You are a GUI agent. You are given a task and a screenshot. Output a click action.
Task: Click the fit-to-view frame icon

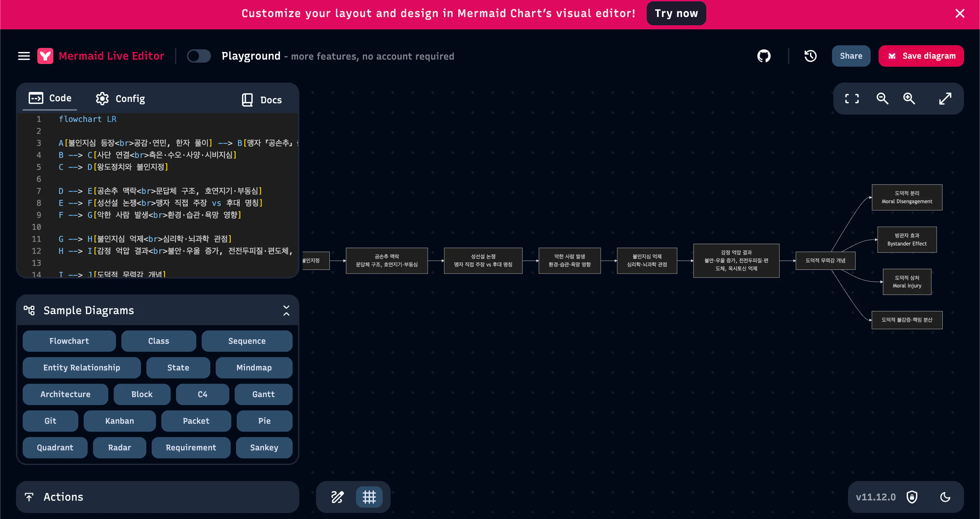tap(852, 99)
